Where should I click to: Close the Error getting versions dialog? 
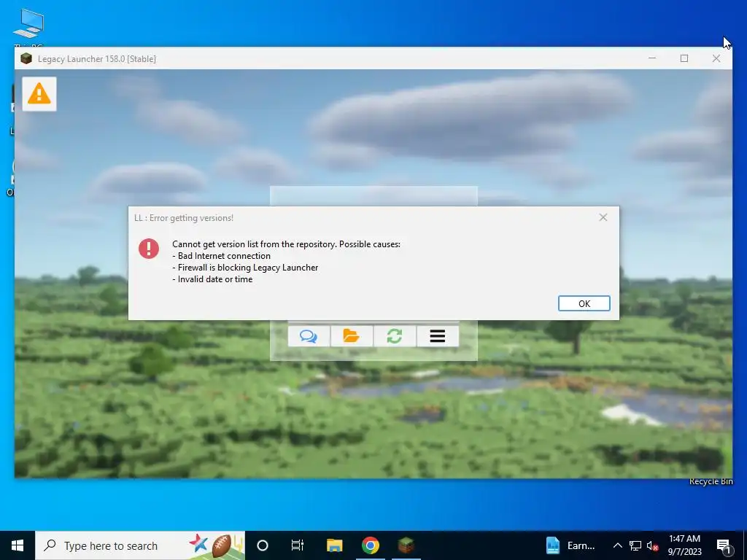(603, 217)
